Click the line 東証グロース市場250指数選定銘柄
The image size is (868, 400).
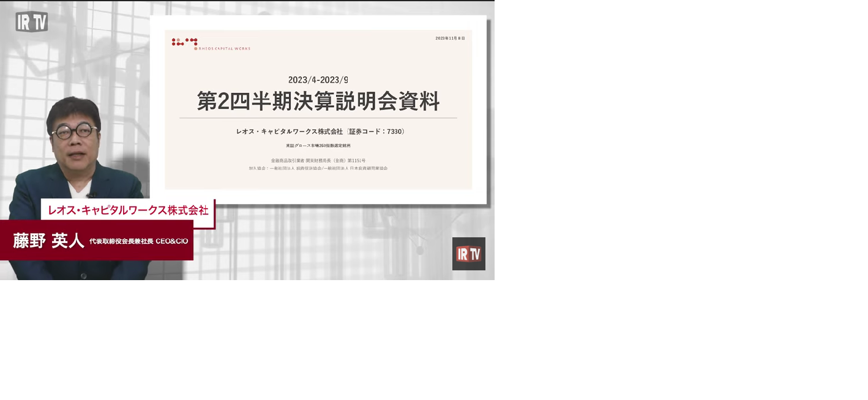(318, 146)
